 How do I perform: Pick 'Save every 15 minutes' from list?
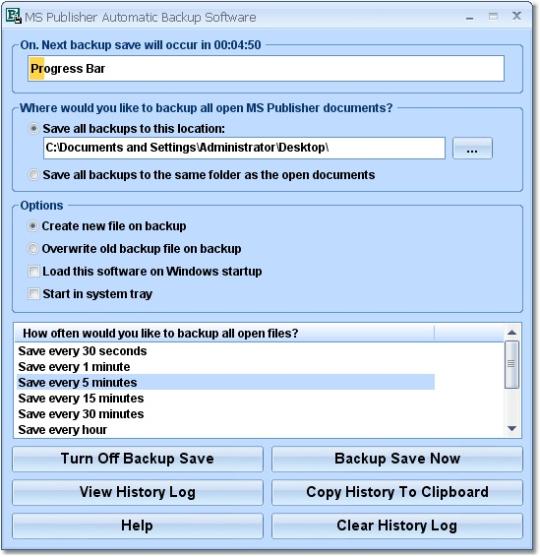pos(226,398)
